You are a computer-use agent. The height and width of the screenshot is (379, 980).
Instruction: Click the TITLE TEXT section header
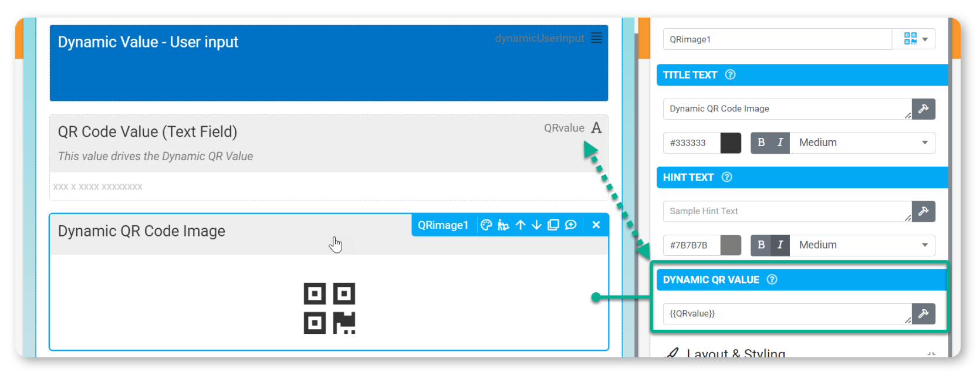click(802, 75)
